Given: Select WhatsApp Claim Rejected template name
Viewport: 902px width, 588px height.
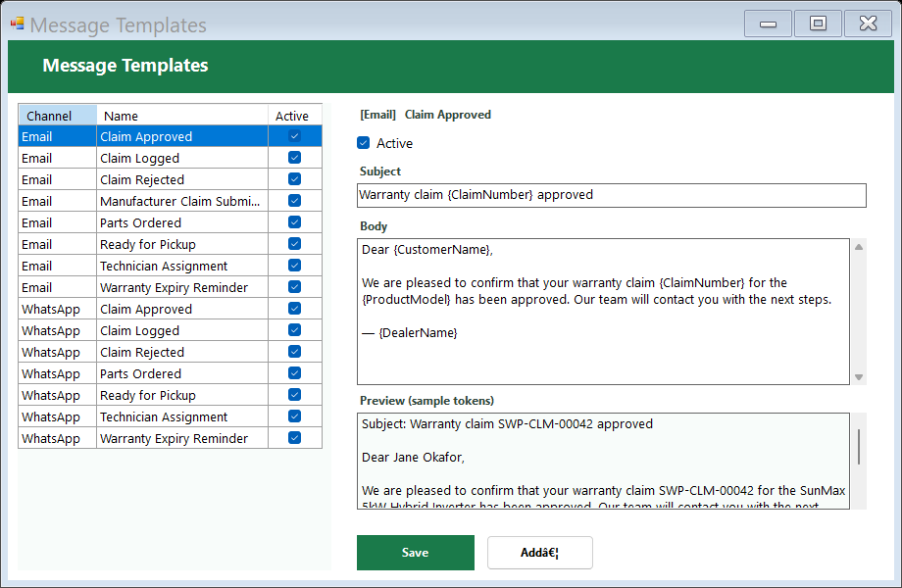Looking at the screenshot, I should pos(182,352).
